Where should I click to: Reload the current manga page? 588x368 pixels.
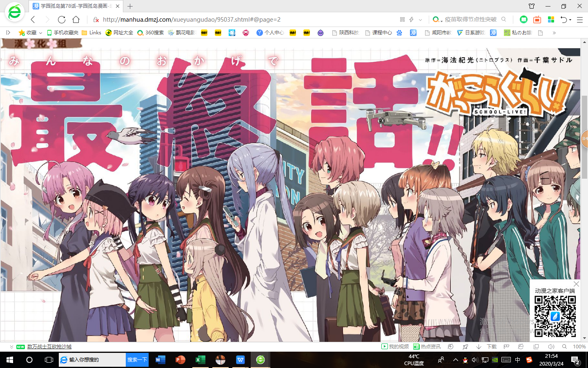coord(62,20)
